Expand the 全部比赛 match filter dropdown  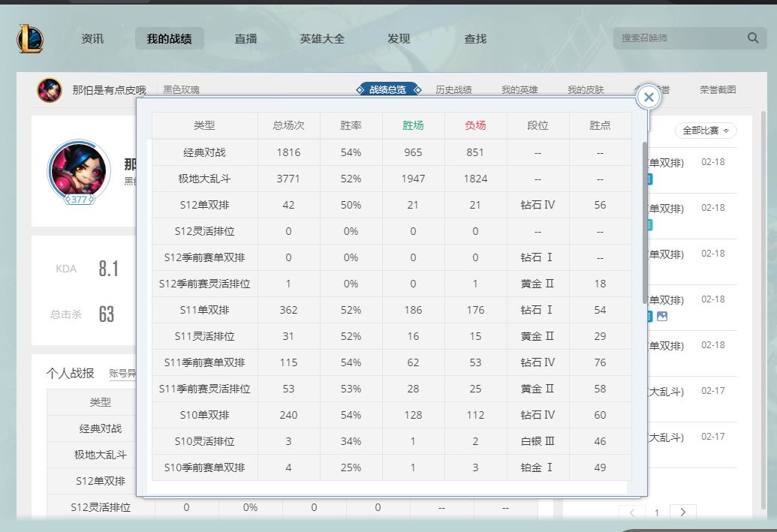tap(706, 131)
